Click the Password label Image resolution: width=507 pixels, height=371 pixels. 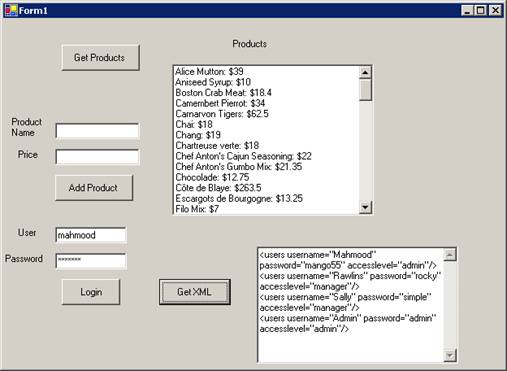pos(24,259)
